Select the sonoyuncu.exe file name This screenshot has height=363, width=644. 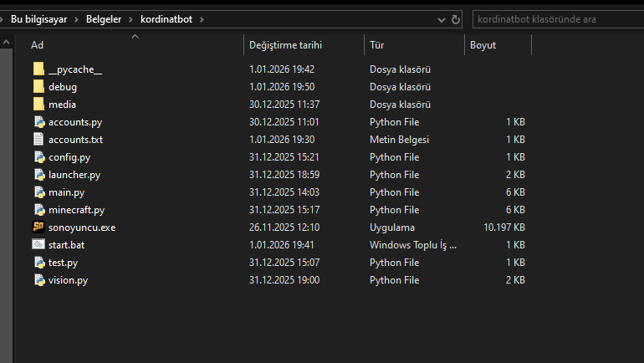click(x=82, y=228)
